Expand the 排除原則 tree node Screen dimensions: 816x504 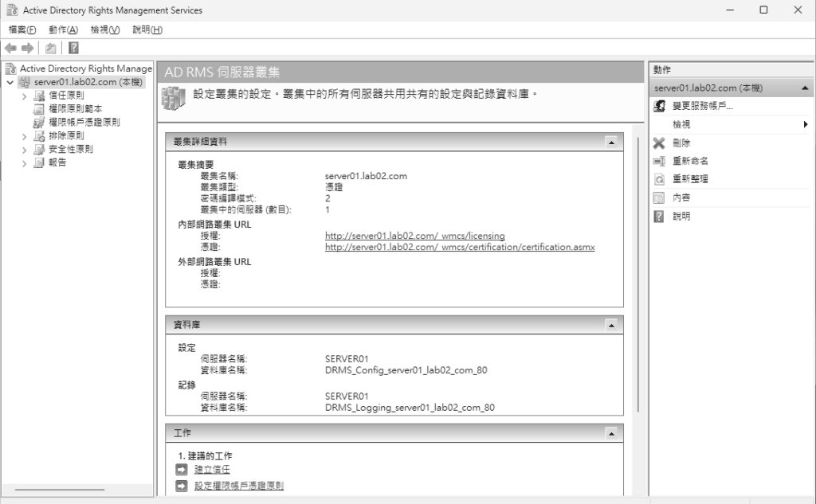click(x=25, y=136)
